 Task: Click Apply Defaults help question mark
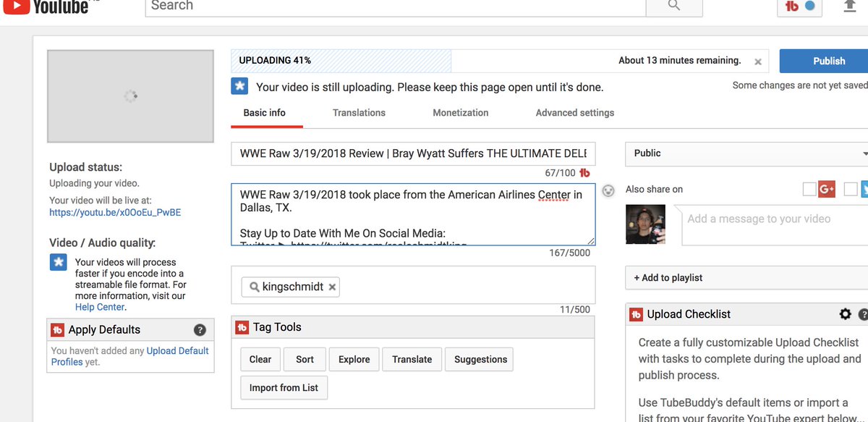tap(200, 330)
